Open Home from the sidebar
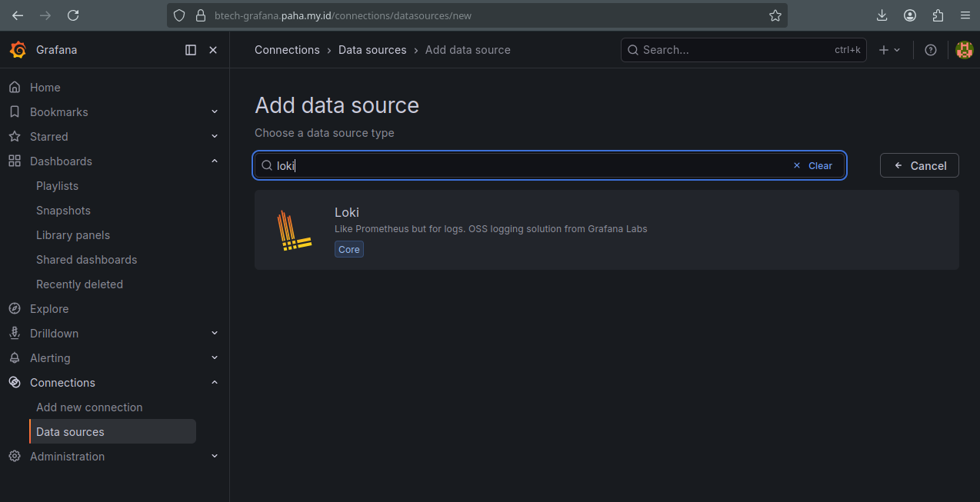This screenshot has width=980, height=502. (45, 88)
